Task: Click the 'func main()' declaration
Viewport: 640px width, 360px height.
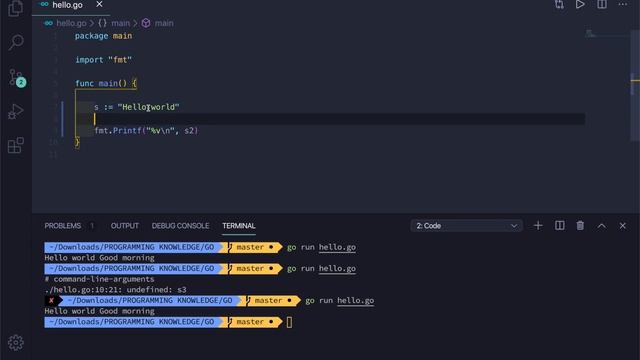Action: pyautogui.click(x=106, y=83)
